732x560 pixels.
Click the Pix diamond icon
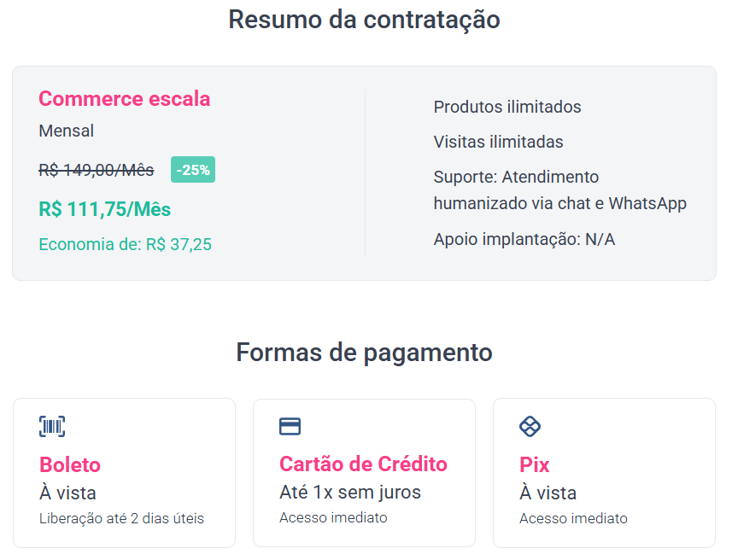click(530, 427)
